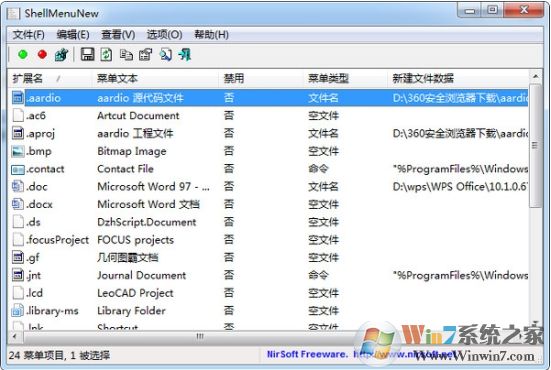Select the 'DzhScript.Document' entry
Screen dimensions: 551x370
(147, 222)
